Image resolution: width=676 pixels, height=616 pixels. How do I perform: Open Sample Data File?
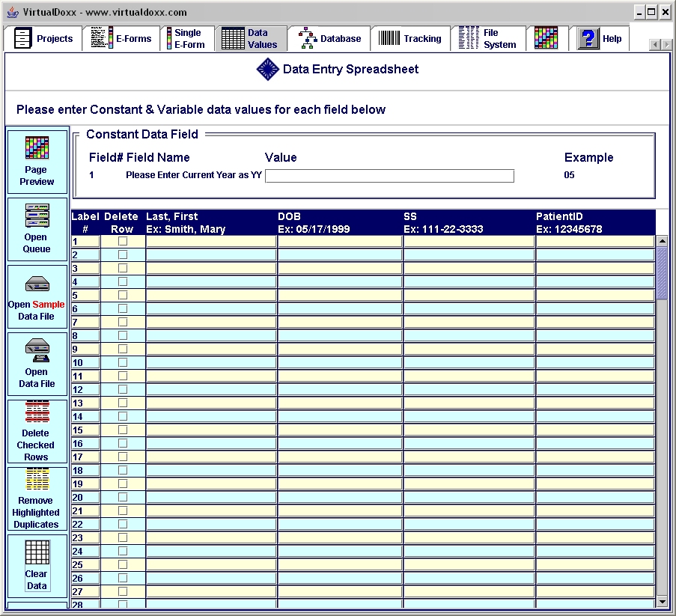pos(37,297)
